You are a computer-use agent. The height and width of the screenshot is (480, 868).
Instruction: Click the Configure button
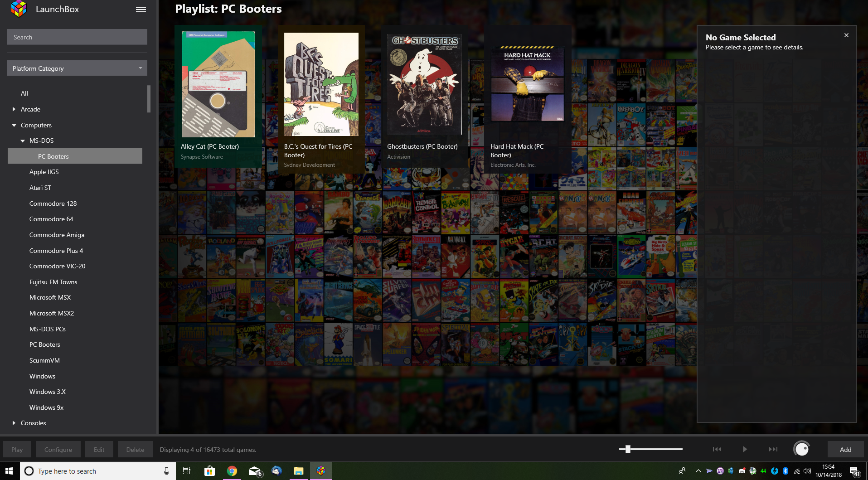58,450
